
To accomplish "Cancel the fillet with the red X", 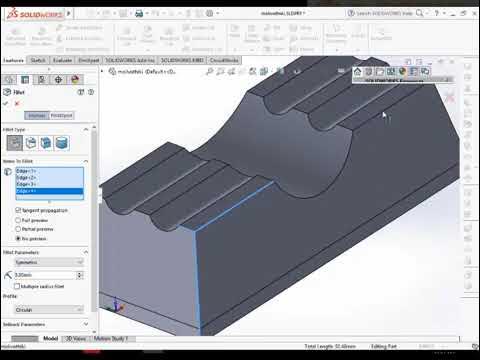I will click(x=17, y=103).
